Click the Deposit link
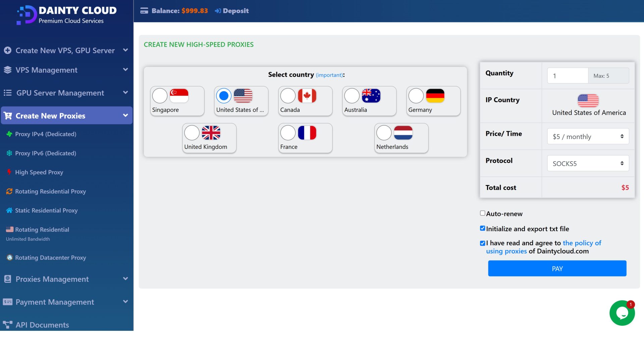 (x=235, y=11)
